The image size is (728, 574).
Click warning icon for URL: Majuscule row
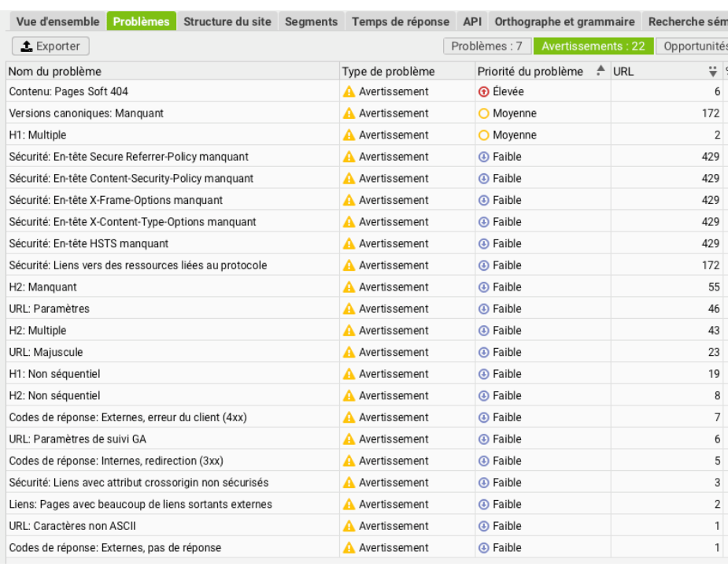pos(349,352)
